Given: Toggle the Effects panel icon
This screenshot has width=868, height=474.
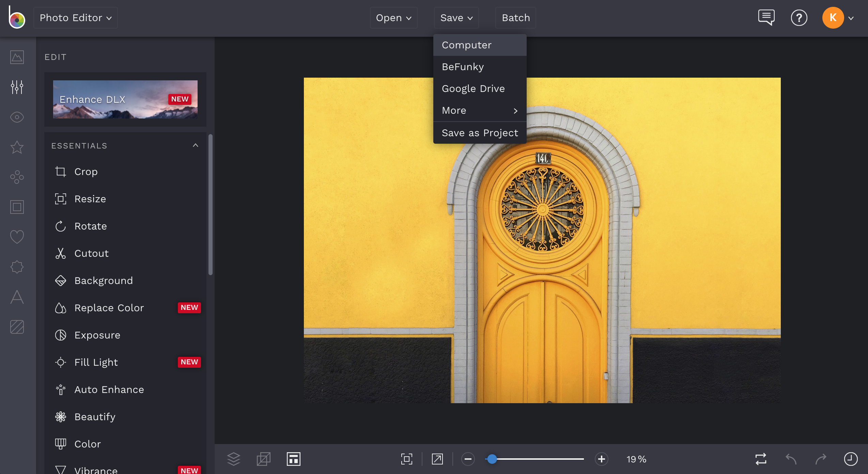Looking at the screenshot, I should coord(17,147).
